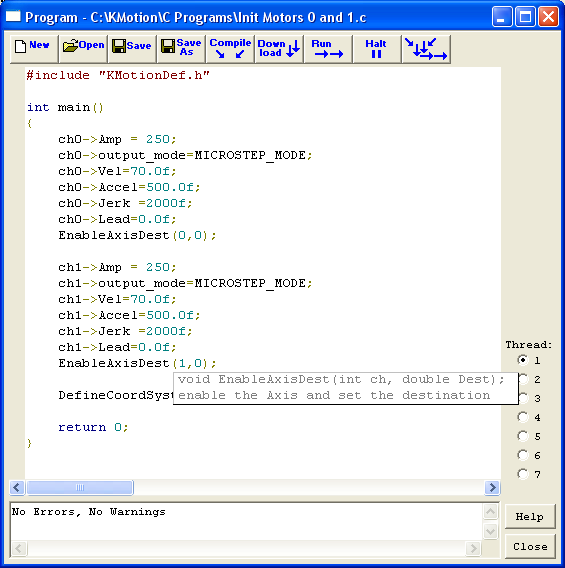Click the return 0; line
This screenshot has width=565, height=568.
[93, 427]
